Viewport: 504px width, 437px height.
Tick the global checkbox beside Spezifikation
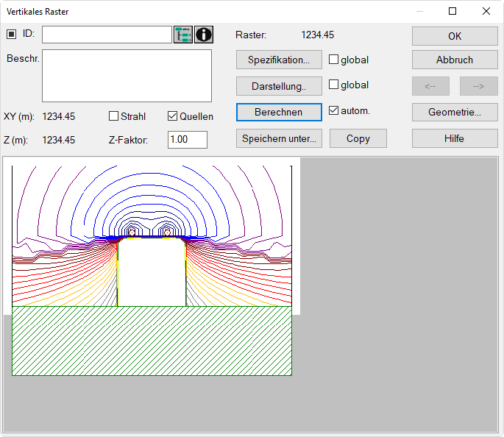(x=333, y=59)
